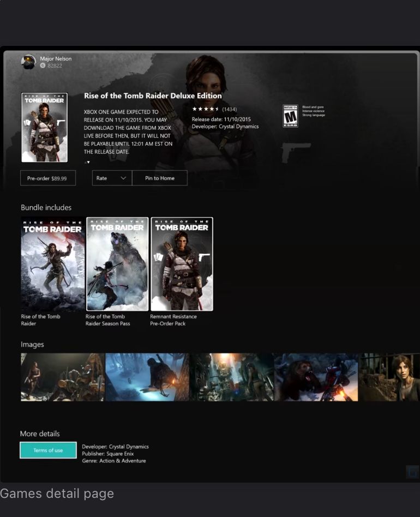Open Remnant Resistance Pre-Order Pack item
Viewport: 420px width, 517px height.
[182, 264]
